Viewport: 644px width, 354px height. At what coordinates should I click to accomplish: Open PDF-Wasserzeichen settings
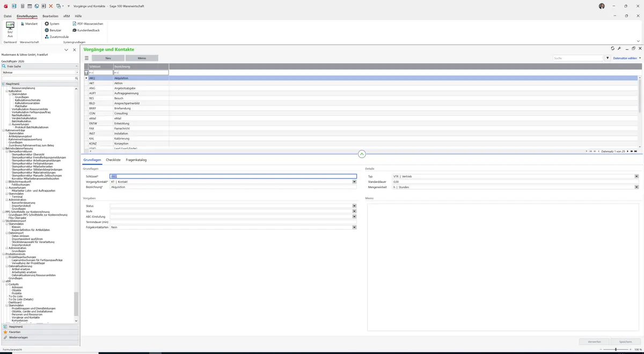pyautogui.click(x=88, y=24)
